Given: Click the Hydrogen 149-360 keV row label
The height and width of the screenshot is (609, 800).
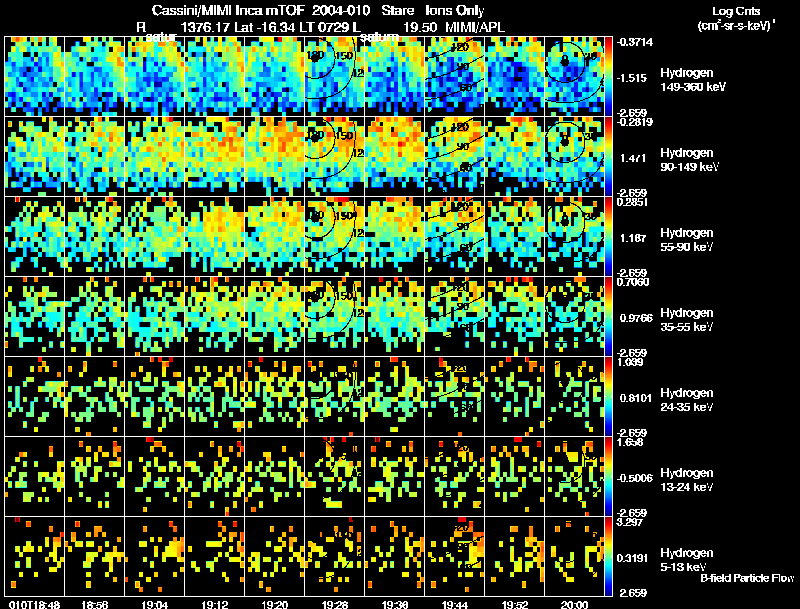Looking at the screenshot, I should [692, 80].
